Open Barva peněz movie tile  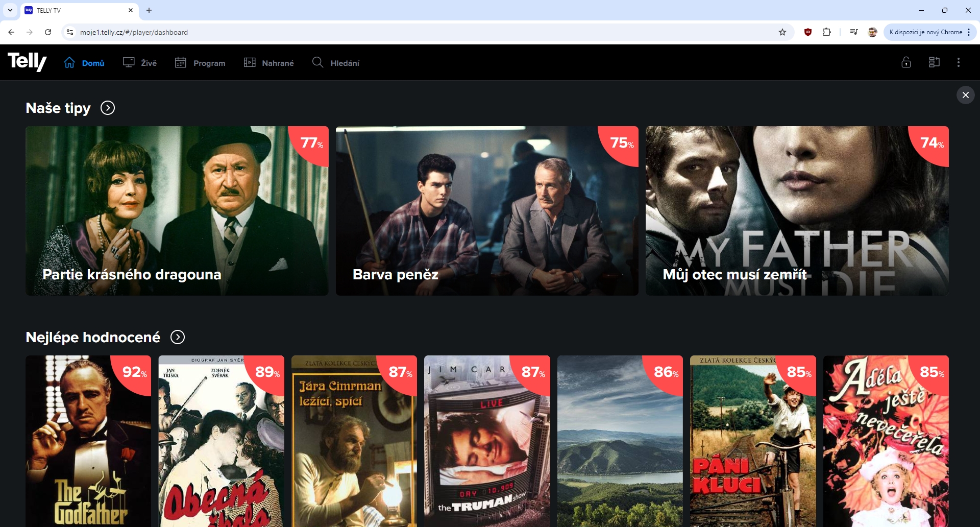pyautogui.click(x=487, y=210)
